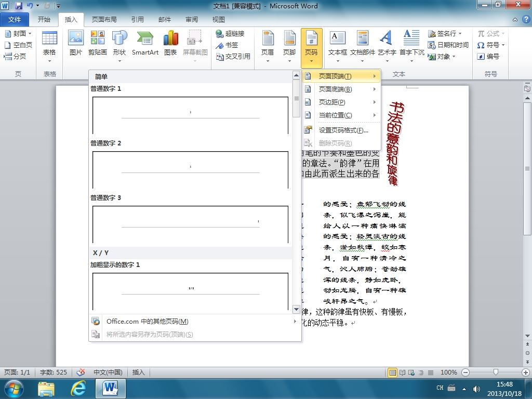Save the document from the quick access toolbar

pyautogui.click(x=18, y=5)
